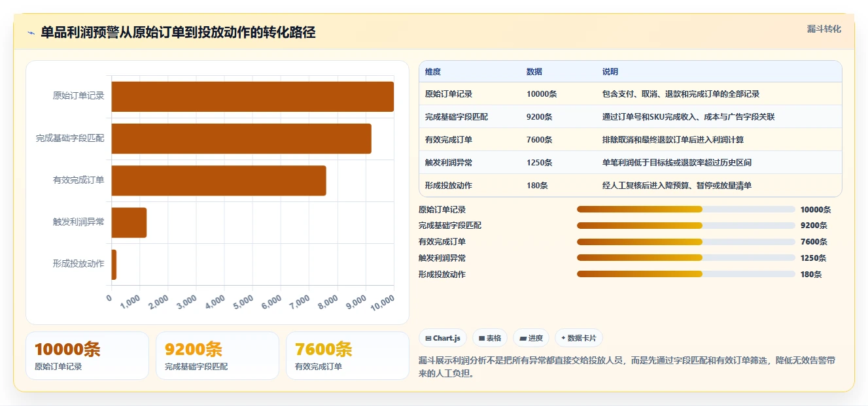868x406 pixels.
Task: Click the 完成基础字段匹配 progress bar
Action: pos(686,226)
